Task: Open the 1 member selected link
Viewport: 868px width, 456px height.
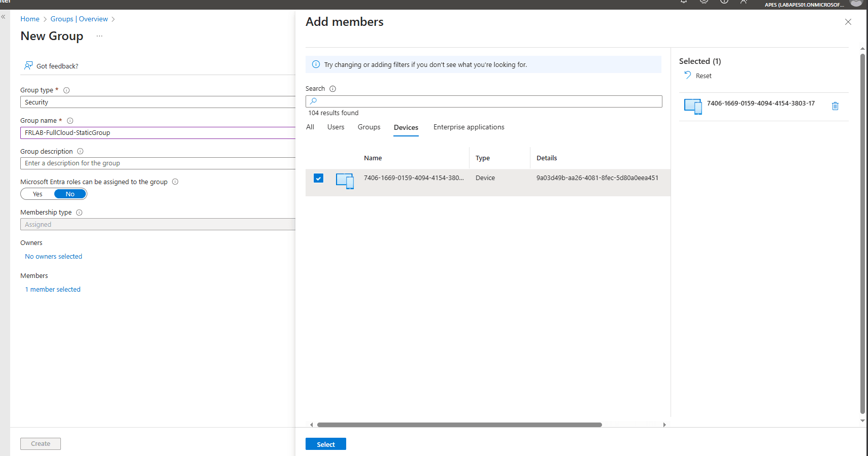Action: 53,290
